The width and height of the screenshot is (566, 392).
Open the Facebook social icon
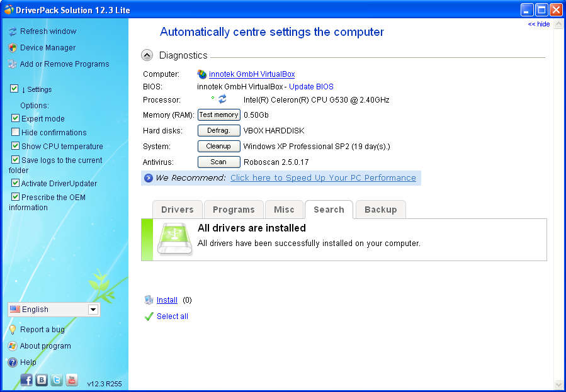(x=26, y=380)
